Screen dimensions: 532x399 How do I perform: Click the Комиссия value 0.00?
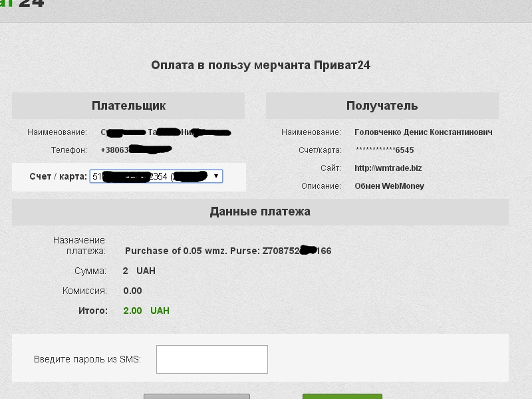[x=132, y=291]
